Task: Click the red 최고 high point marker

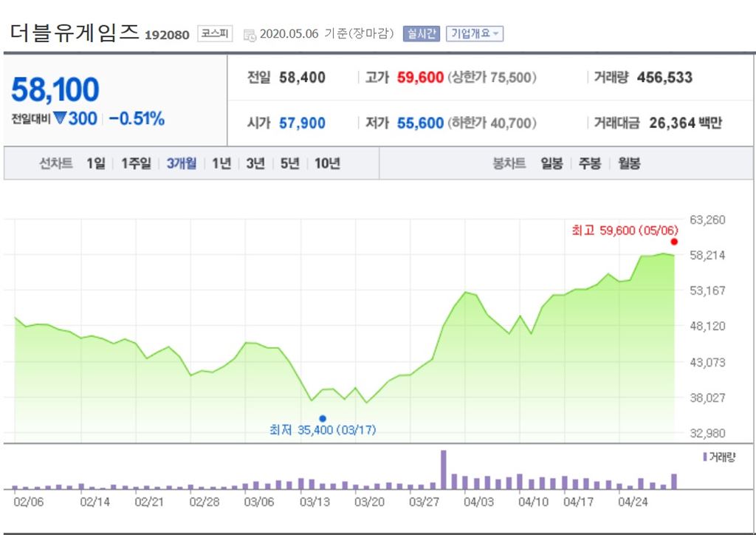Action: tap(674, 242)
